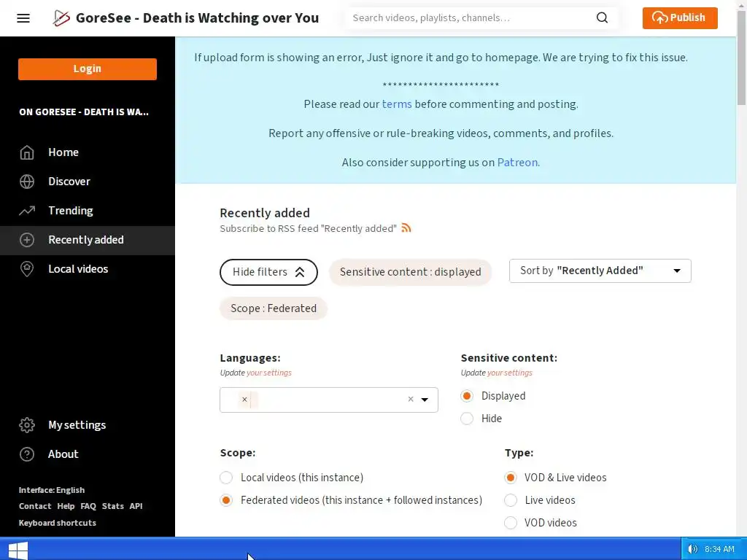Click the Local videos pin icon
The height and width of the screenshot is (560, 747).
[x=27, y=268]
